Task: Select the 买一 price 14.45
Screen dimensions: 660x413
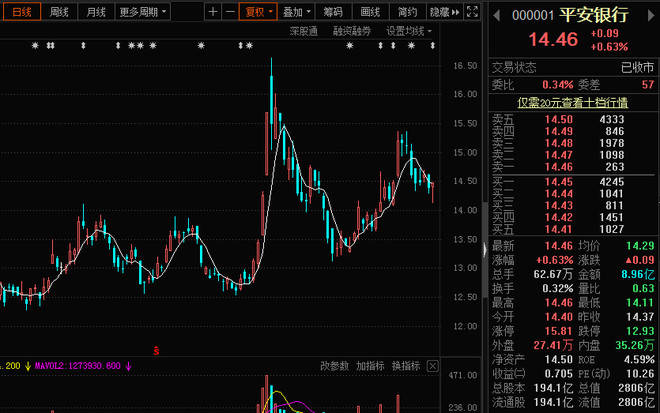Action: [x=559, y=182]
